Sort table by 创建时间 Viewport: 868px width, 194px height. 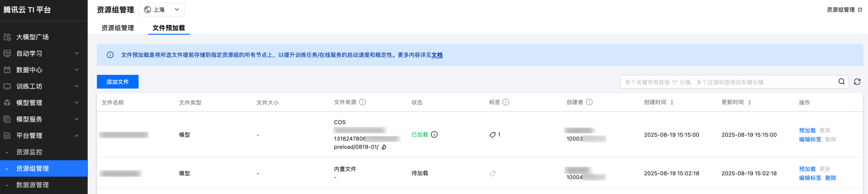[x=672, y=103]
